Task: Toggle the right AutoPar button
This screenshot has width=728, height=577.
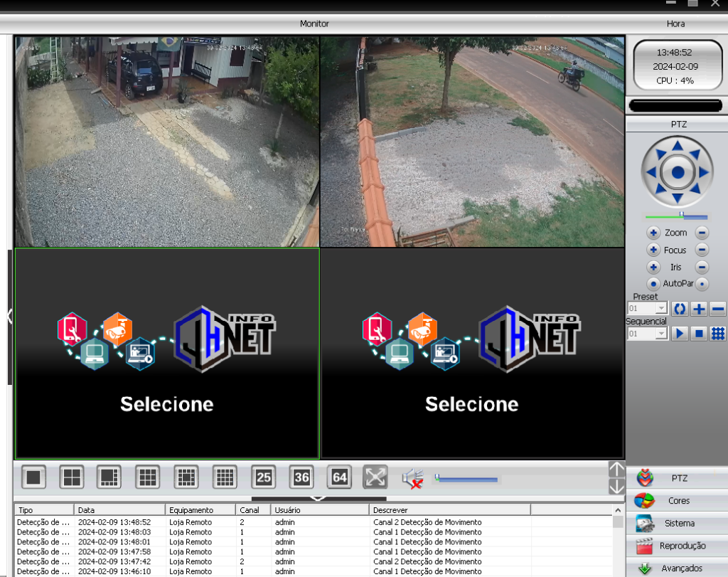Action: pos(702,284)
